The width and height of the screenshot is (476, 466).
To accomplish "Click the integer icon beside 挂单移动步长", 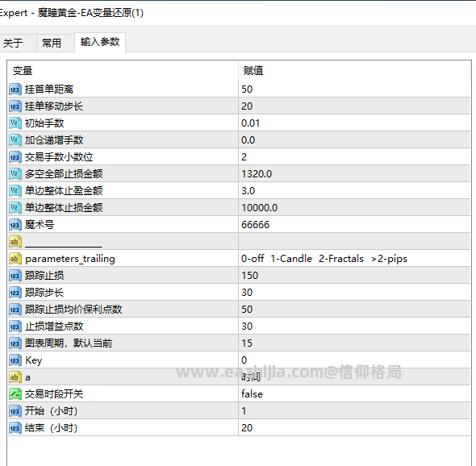I will pos(15,106).
